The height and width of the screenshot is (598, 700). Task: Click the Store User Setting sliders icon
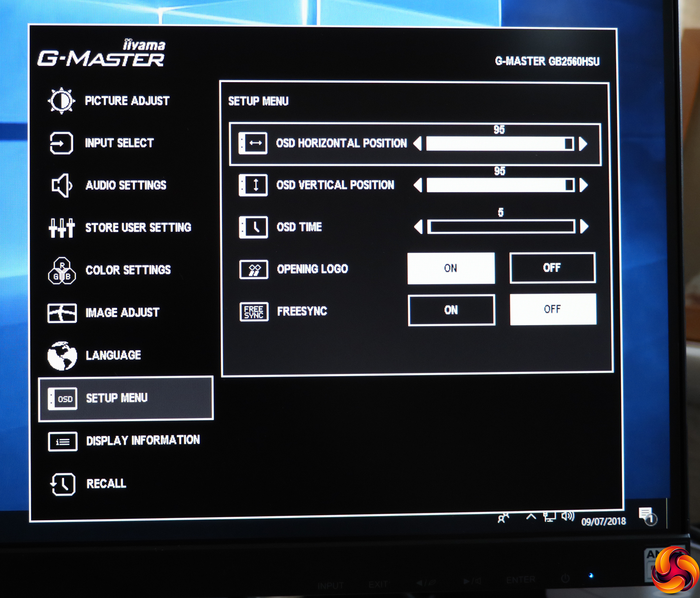pyautogui.click(x=62, y=227)
